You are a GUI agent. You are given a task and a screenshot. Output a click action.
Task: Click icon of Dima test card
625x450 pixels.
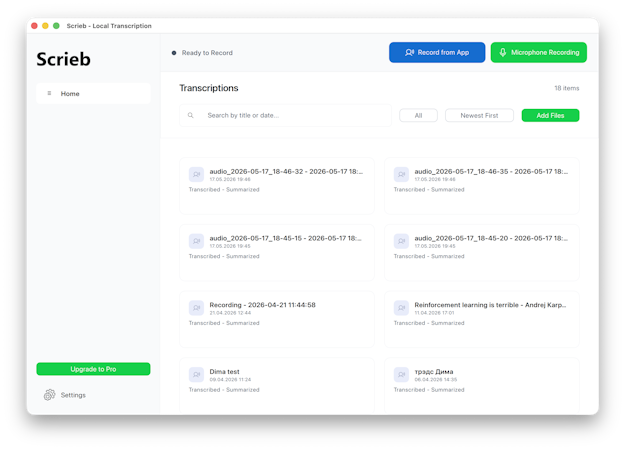[197, 374]
